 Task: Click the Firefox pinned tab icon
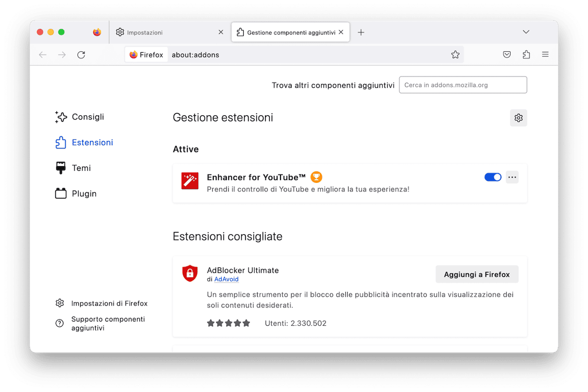(97, 32)
